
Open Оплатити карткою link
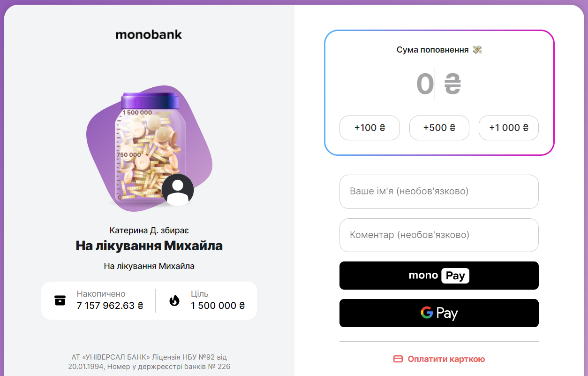point(446,359)
